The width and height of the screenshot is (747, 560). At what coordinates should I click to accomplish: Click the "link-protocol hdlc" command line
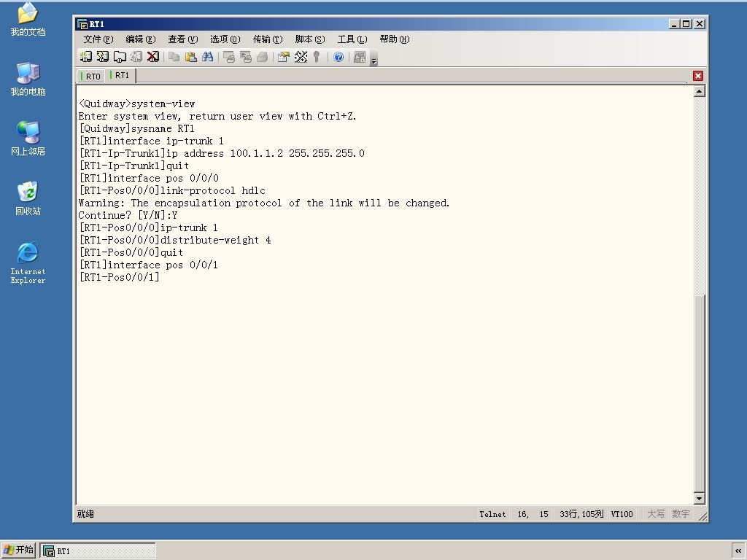(x=172, y=190)
